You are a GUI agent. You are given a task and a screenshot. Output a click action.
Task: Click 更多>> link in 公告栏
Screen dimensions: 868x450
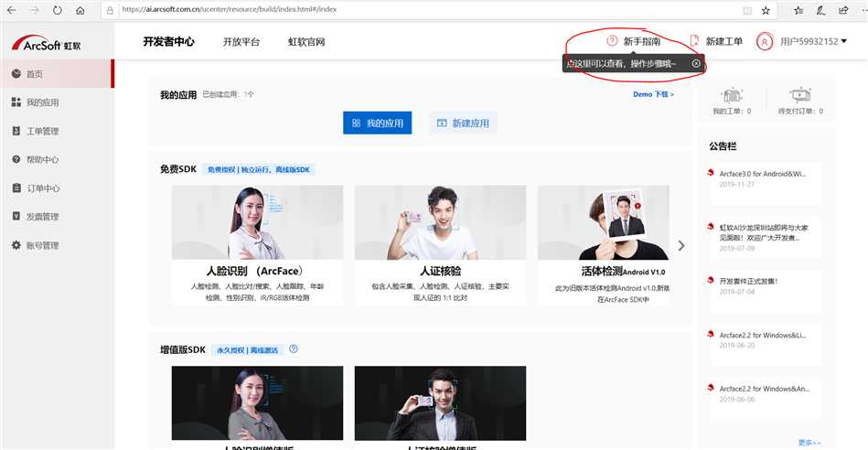(x=809, y=443)
